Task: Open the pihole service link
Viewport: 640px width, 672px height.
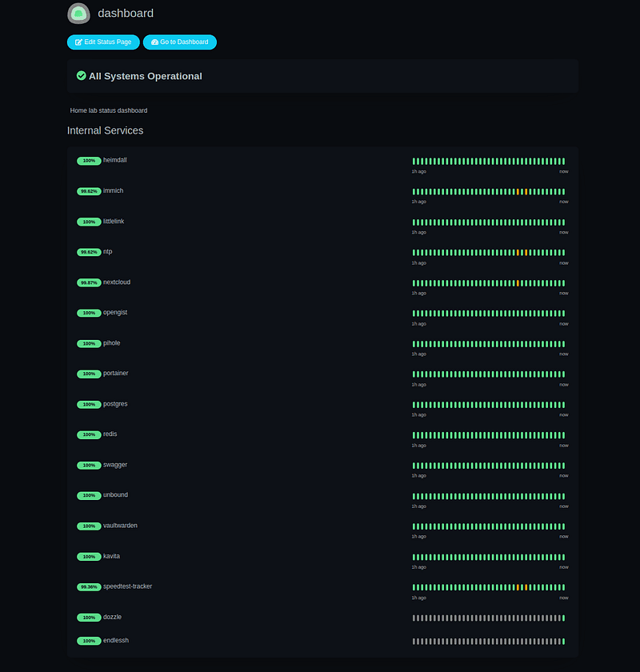Action: point(112,343)
